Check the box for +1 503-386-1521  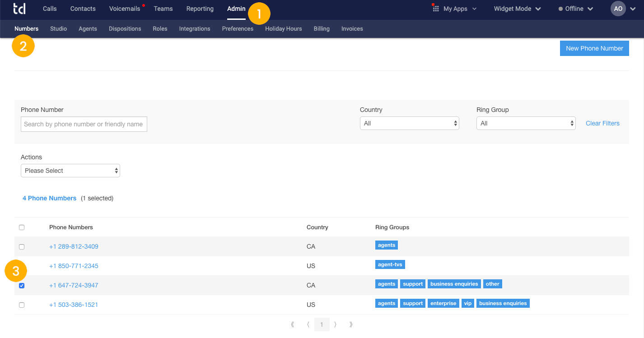tap(22, 305)
